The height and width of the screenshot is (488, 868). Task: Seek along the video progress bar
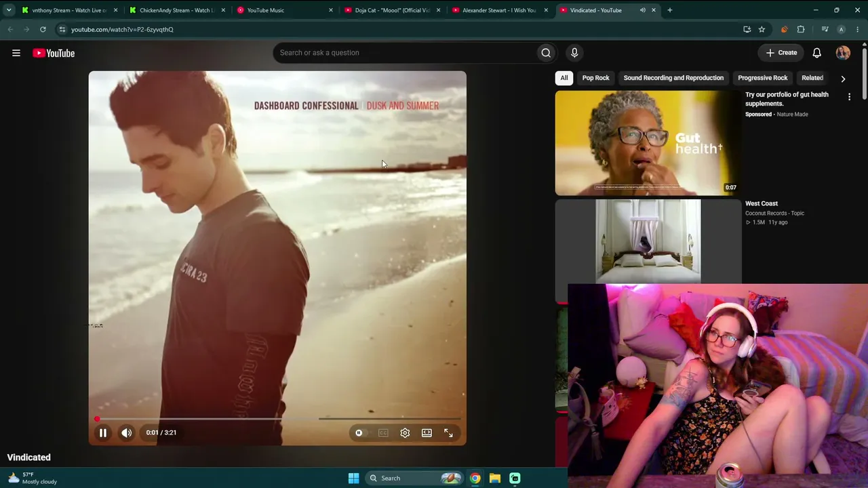pos(277,419)
